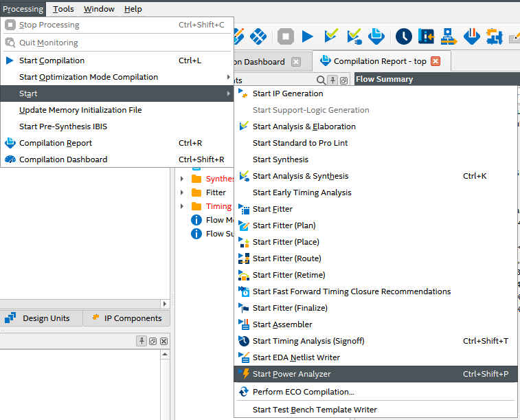The image size is (520, 420).
Task: Open Timing Analyzer clock icon in toolbar
Action: pos(404,36)
